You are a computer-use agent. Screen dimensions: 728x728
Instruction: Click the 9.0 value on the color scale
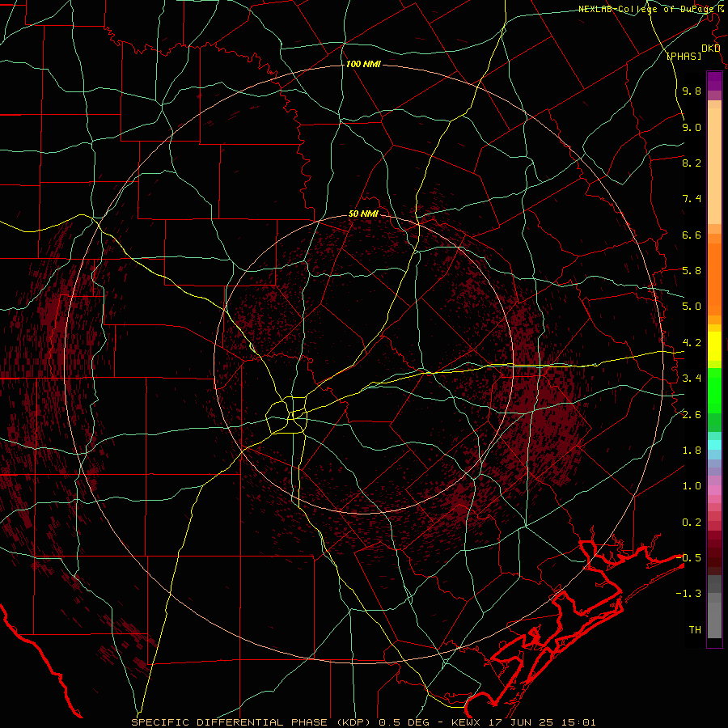point(692,127)
